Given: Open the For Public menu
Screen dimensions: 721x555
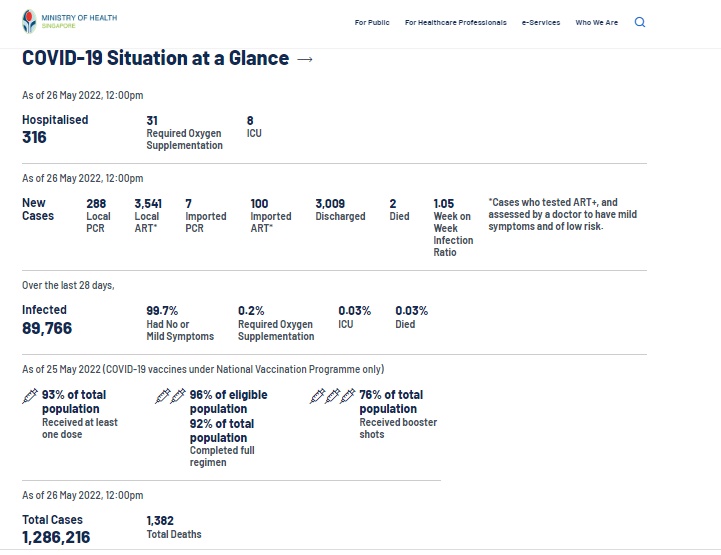Looking at the screenshot, I should pyautogui.click(x=372, y=22).
